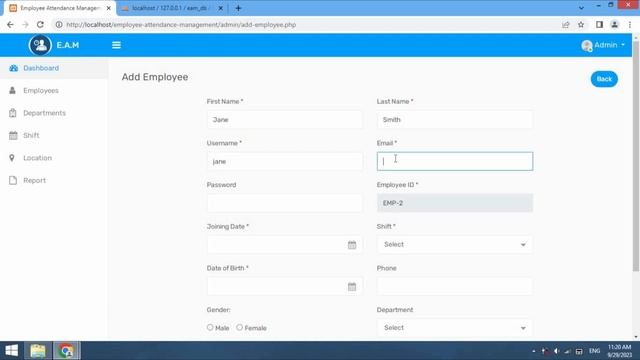The height and width of the screenshot is (360, 640).
Task: Open the Admin account dropdown
Action: [603, 45]
